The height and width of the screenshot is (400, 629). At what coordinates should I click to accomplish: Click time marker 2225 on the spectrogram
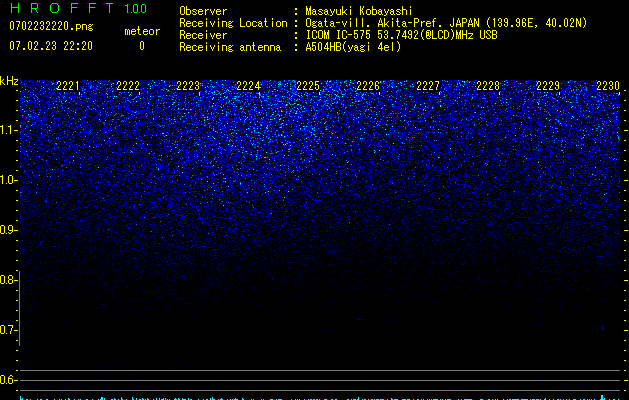[308, 85]
